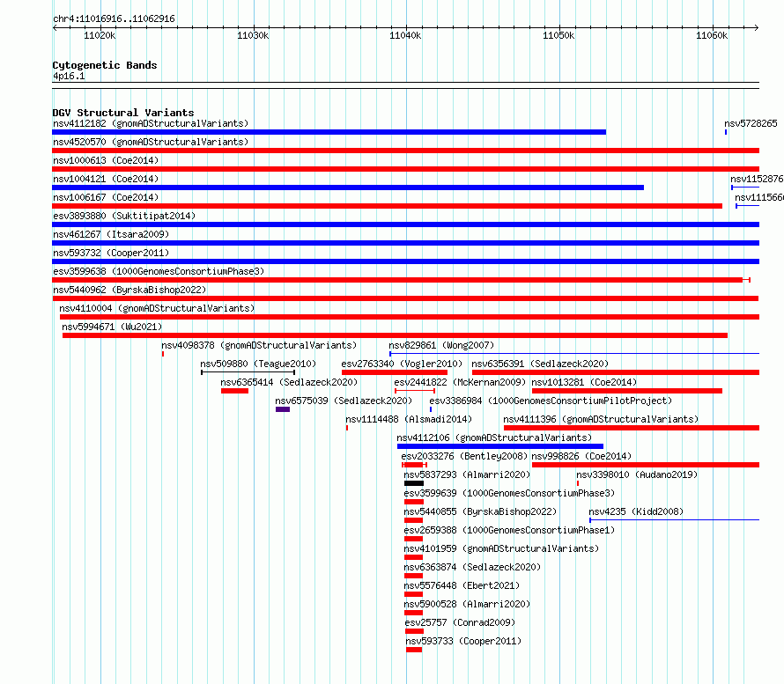Open the nsv1152876 variant label

point(757,179)
